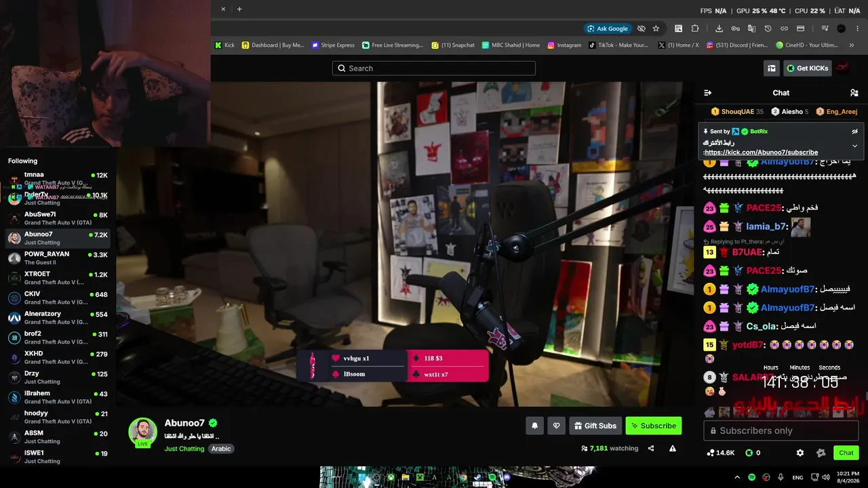Open the Stripe Express bookmark

[333, 45]
